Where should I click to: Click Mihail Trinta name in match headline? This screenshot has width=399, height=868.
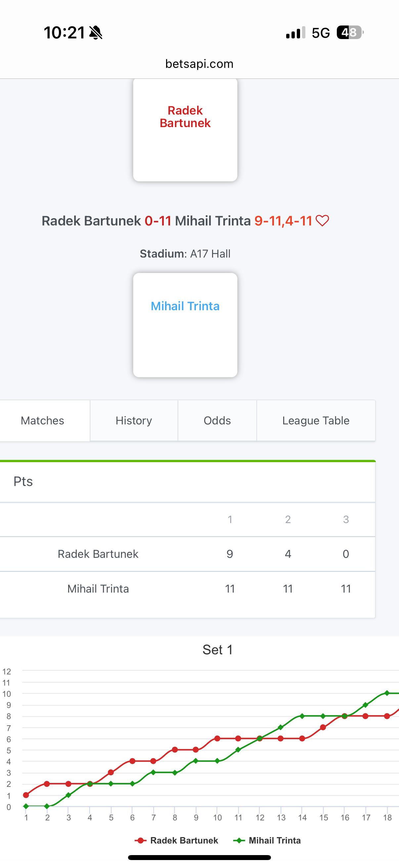click(x=212, y=221)
